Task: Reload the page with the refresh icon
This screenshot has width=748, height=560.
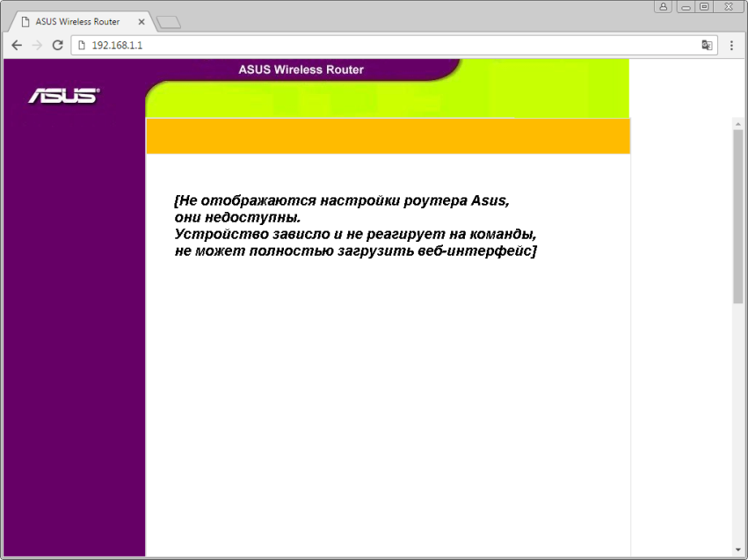Action: pos(58,46)
